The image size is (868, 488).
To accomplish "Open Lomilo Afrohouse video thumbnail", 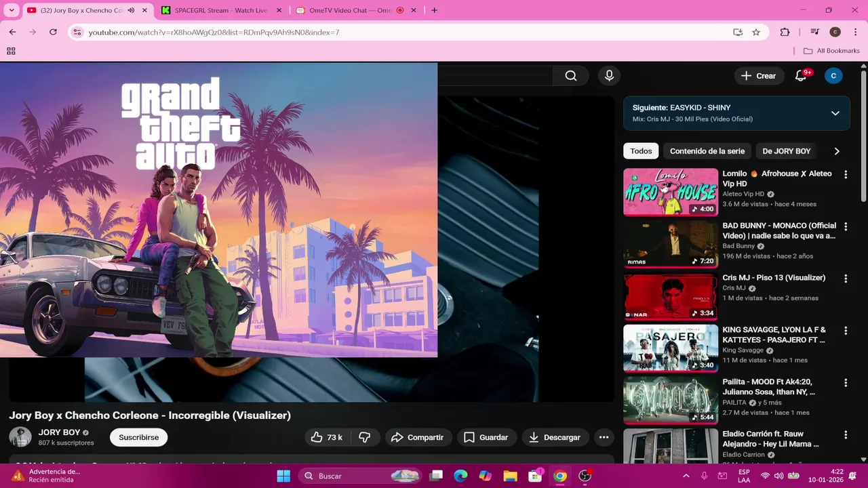I will pyautogui.click(x=671, y=192).
